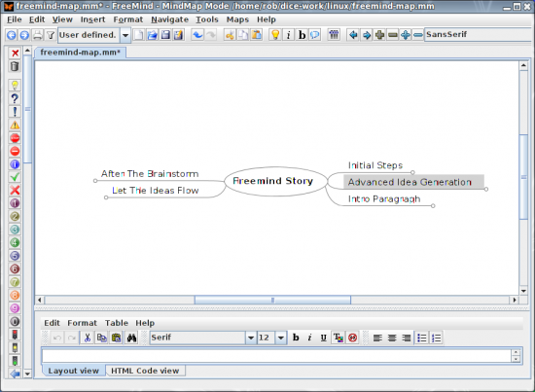Add the blue info circle icon

pos(15,164)
